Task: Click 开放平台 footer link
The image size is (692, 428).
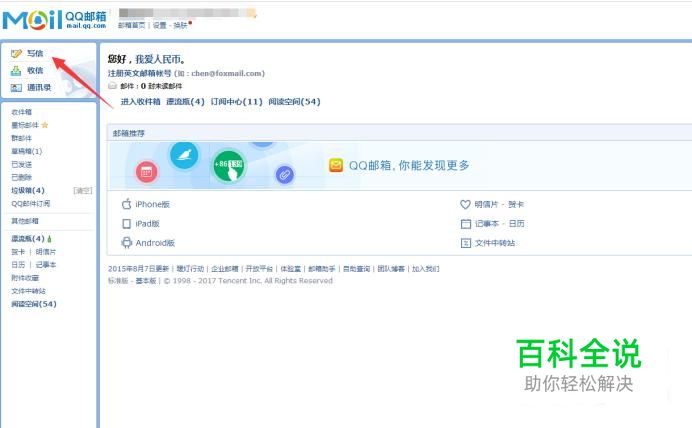Action: (x=259, y=269)
